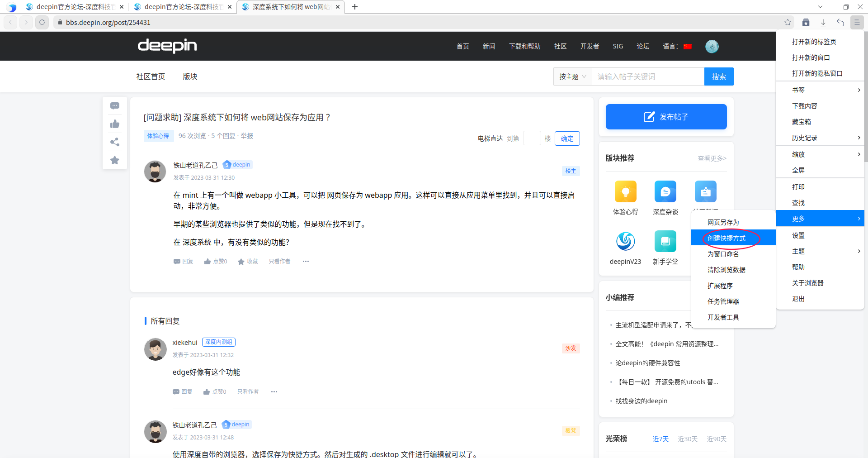The width and height of the screenshot is (868, 458).
Task: Click the share icon in left sidebar
Action: [115, 142]
